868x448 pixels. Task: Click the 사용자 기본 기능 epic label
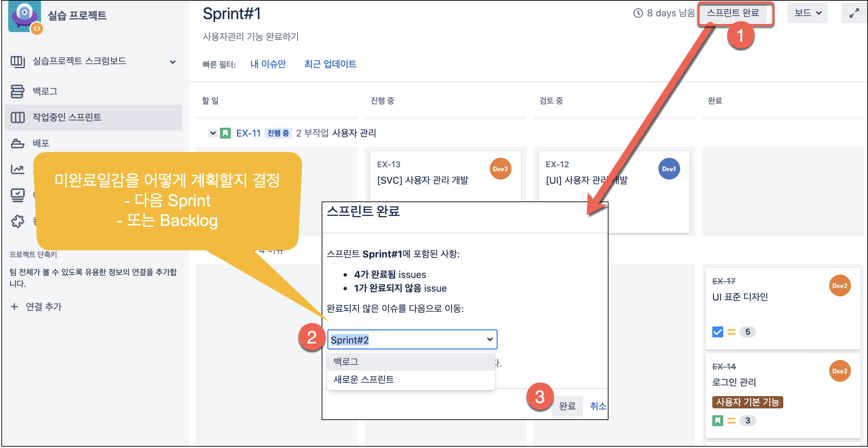pyautogui.click(x=747, y=402)
